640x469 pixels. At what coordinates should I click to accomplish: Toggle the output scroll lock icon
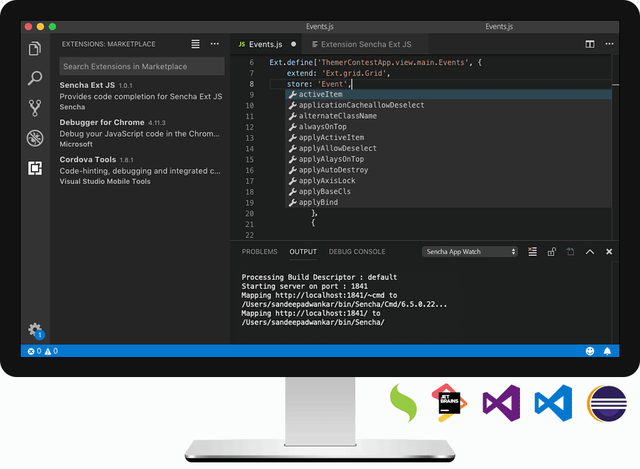(x=551, y=252)
